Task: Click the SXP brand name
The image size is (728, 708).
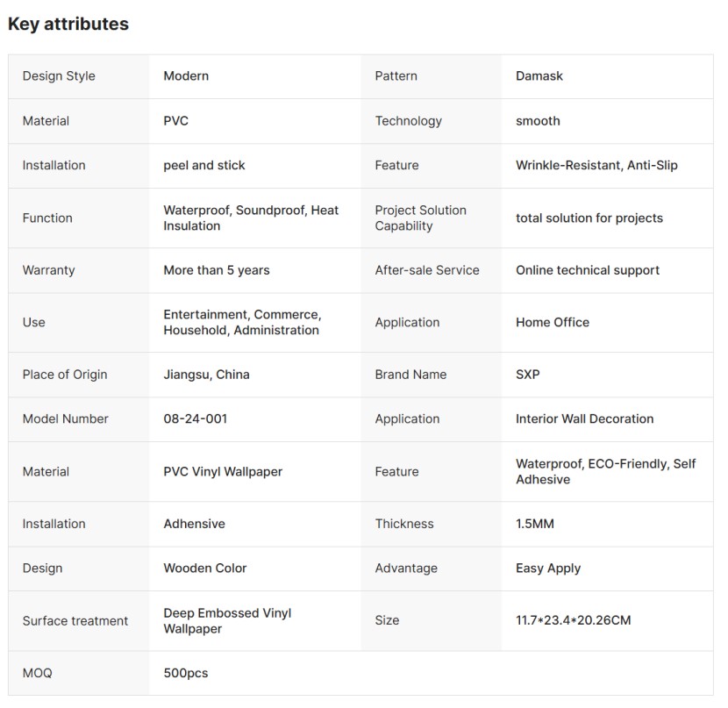Action: 527,375
